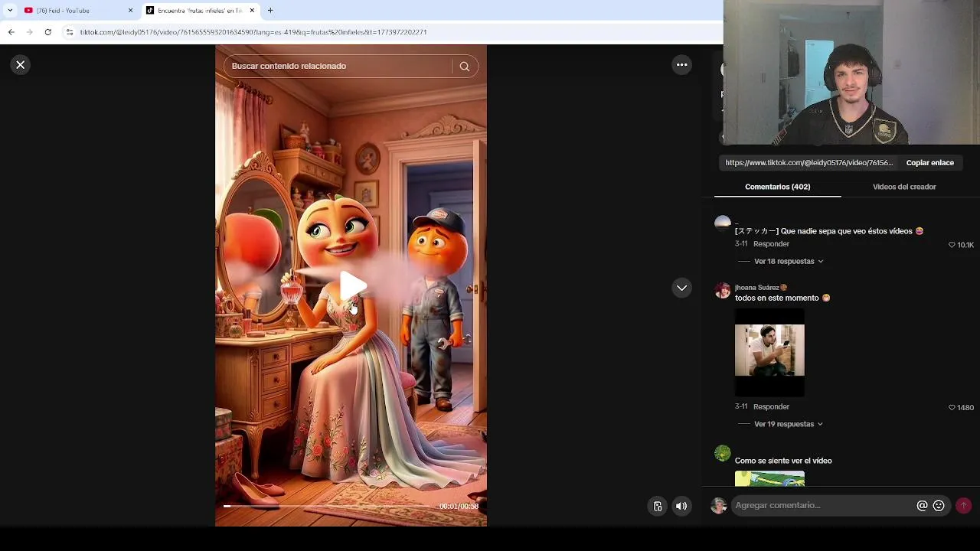
Task: Click the mention @ icon in comment box
Action: tap(922, 506)
